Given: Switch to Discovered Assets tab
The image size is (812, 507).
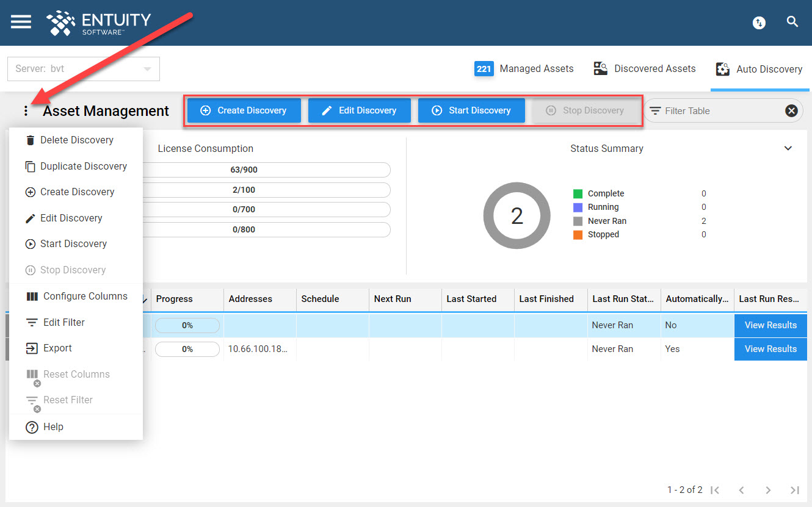Looking at the screenshot, I should [x=644, y=68].
